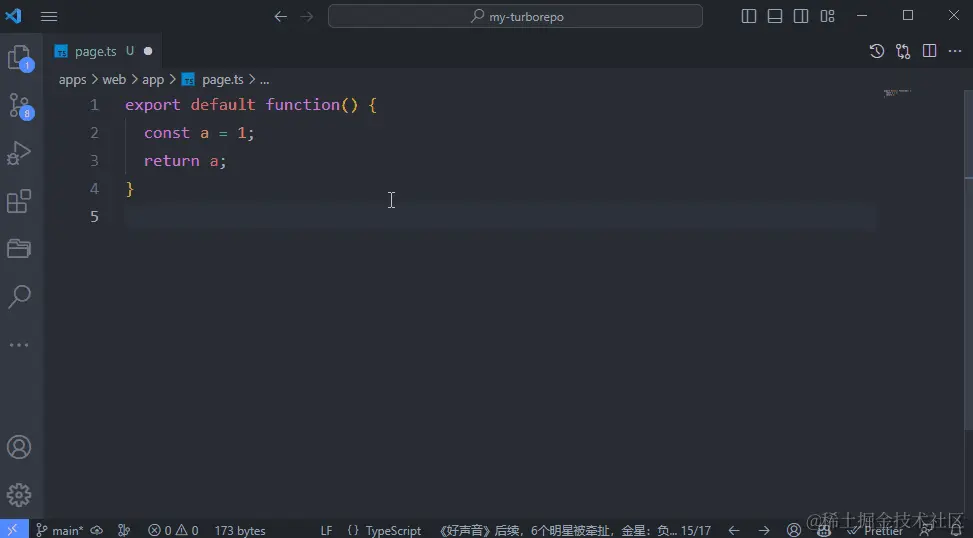Go to next news item arrow in status bar

(764, 531)
